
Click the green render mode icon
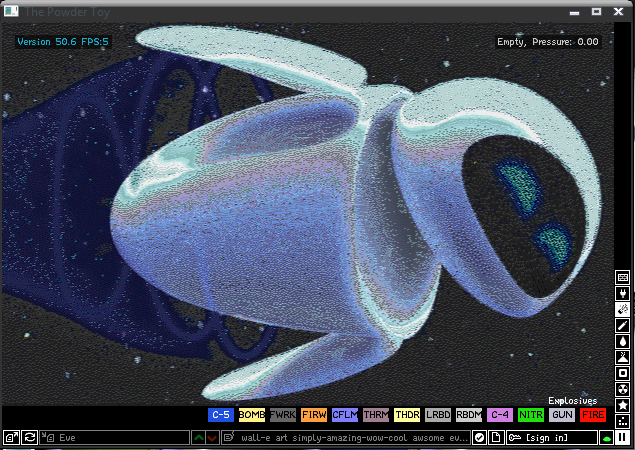pyautogui.click(x=606, y=437)
